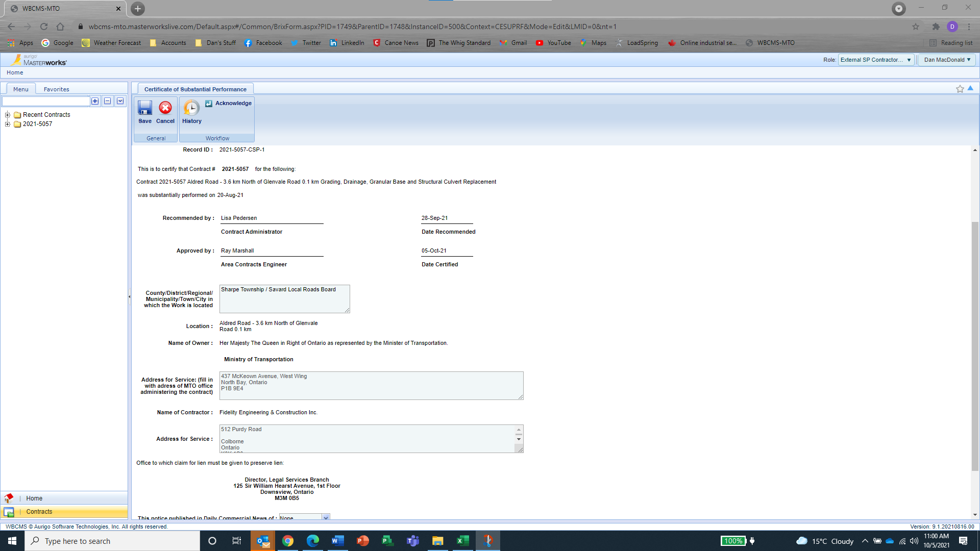Edit County/District/Municipality text area

(x=285, y=299)
